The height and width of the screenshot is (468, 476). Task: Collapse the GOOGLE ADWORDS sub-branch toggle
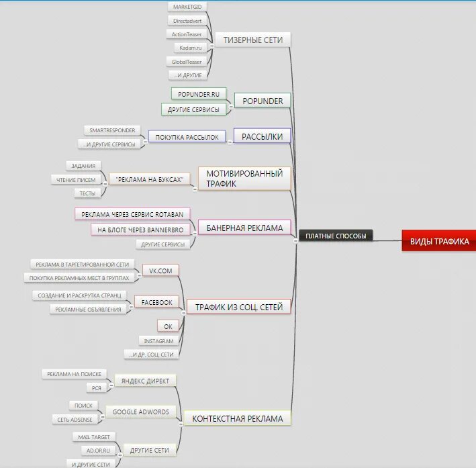tap(102, 417)
